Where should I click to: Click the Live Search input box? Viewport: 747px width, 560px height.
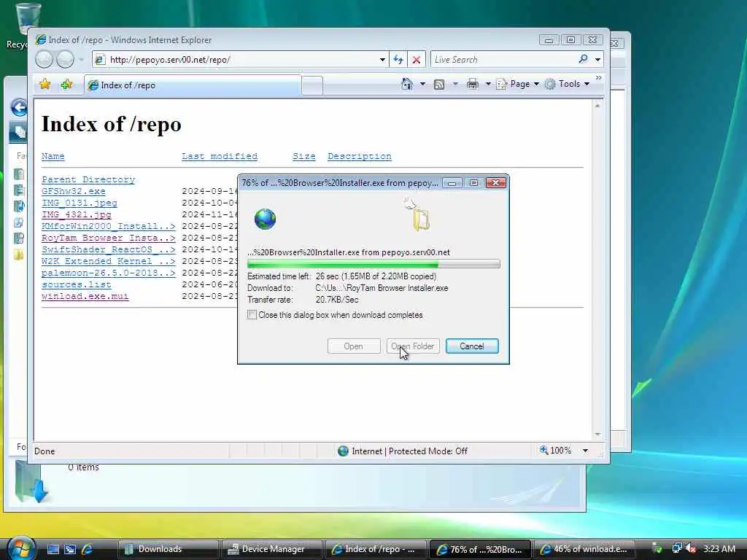coord(503,60)
